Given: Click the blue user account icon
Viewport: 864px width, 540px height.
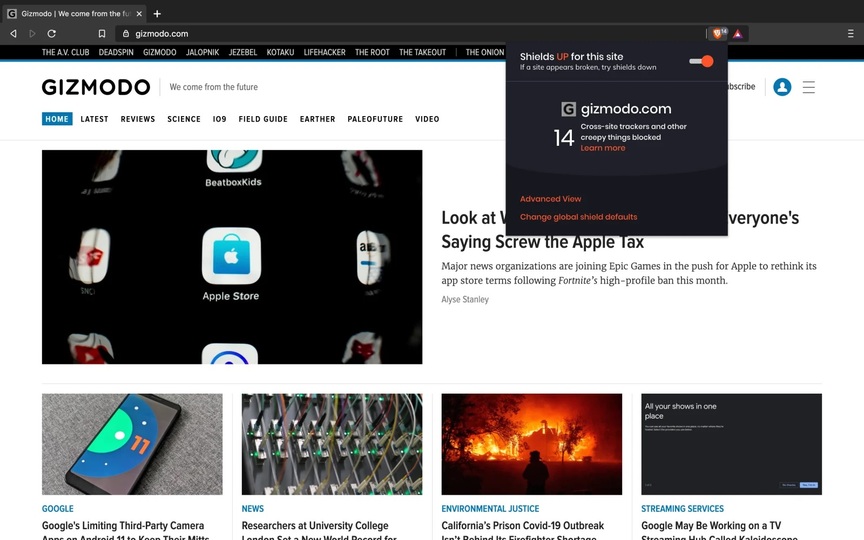Looking at the screenshot, I should point(782,87).
